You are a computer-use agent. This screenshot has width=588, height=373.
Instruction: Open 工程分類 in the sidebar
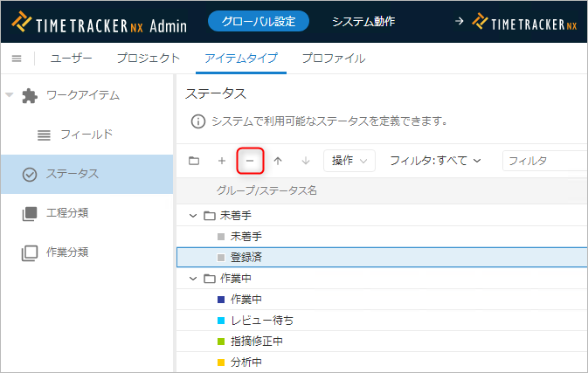[66, 213]
